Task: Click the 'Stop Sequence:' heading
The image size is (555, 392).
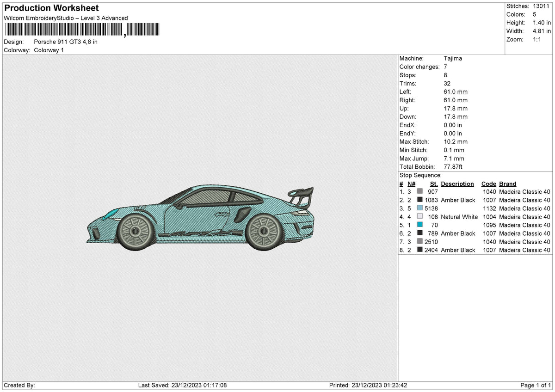Action: tap(420, 175)
